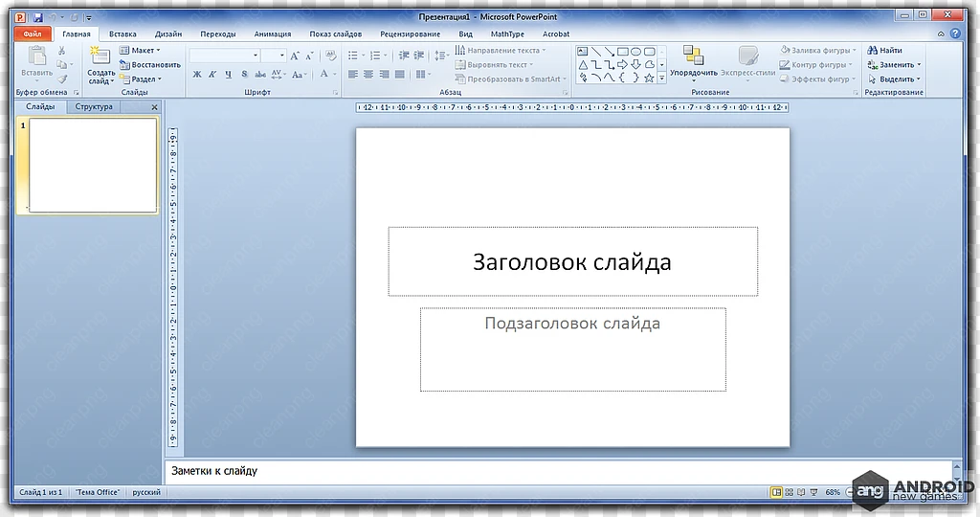Start Slide Show from status bar icon
This screenshot has width=980, height=517.
813,492
